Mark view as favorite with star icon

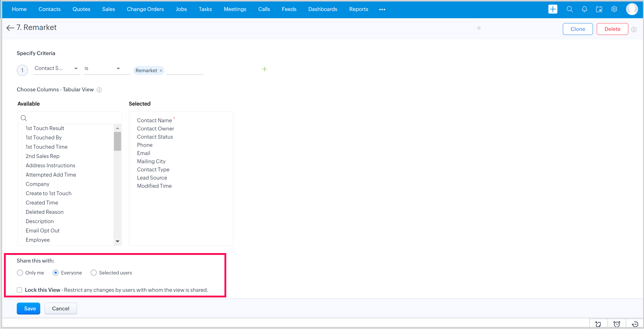479,28
